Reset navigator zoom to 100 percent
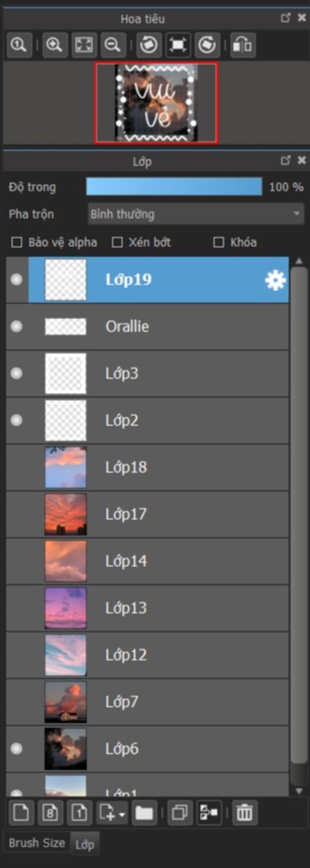Screen dimensions: 310x868 click(x=19, y=45)
